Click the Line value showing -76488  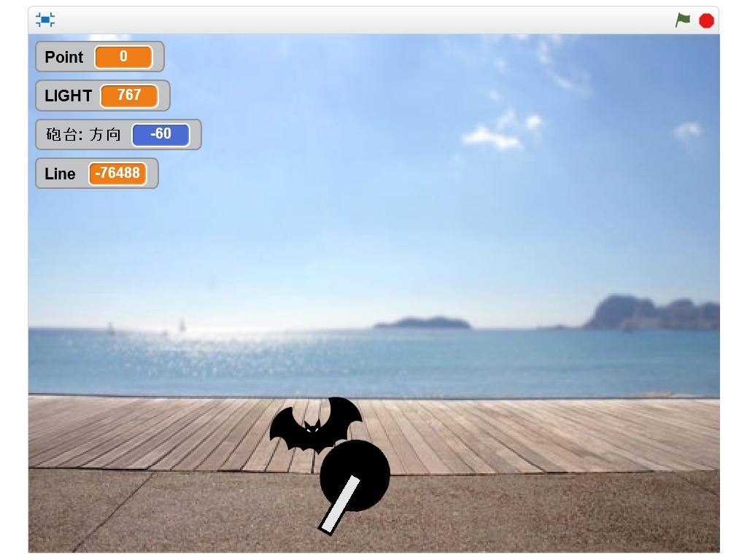(117, 174)
